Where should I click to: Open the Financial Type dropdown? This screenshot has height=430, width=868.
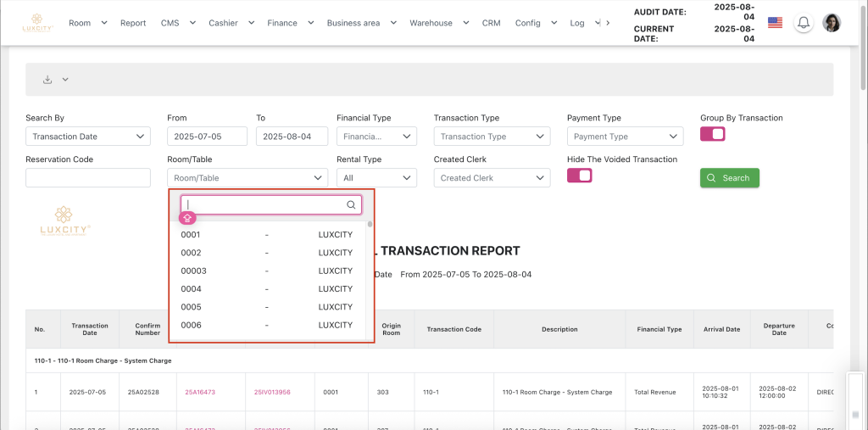[x=376, y=137]
